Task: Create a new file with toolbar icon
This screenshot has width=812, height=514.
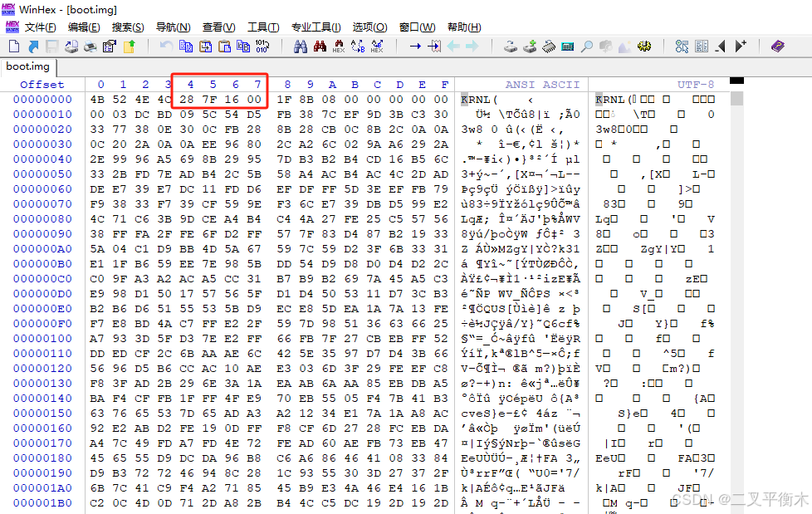Action: pyautogui.click(x=14, y=47)
